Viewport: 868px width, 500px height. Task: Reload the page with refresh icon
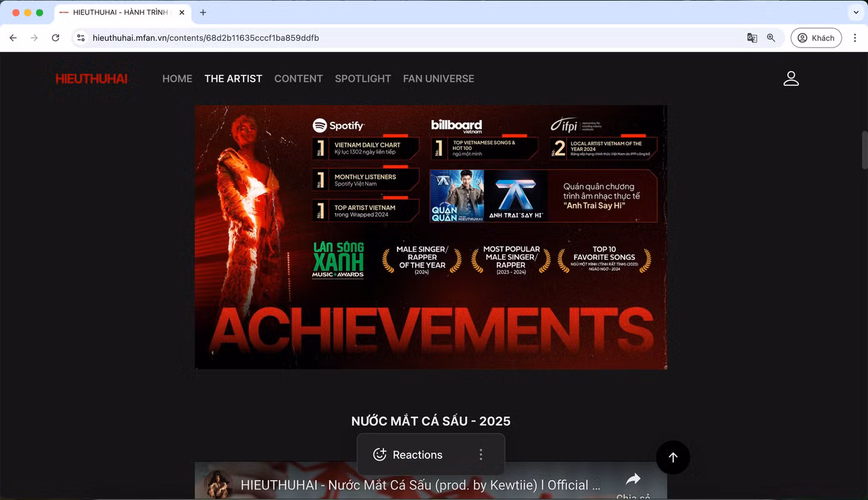tap(56, 38)
